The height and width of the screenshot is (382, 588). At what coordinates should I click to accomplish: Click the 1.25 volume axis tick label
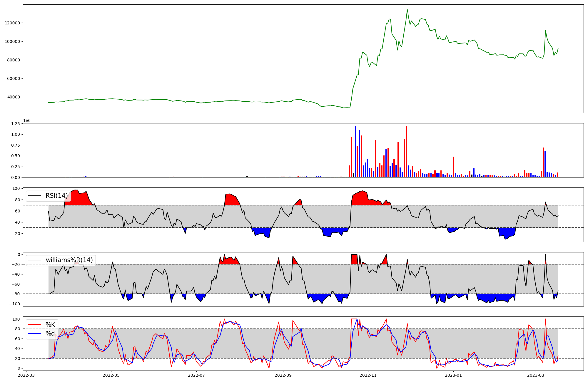[15, 124]
